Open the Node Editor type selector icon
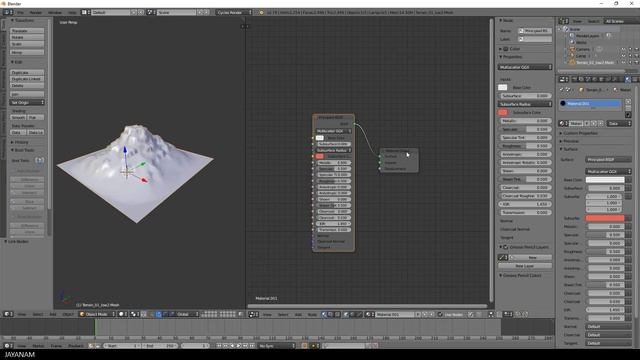The width and height of the screenshot is (640, 360). coord(252,314)
